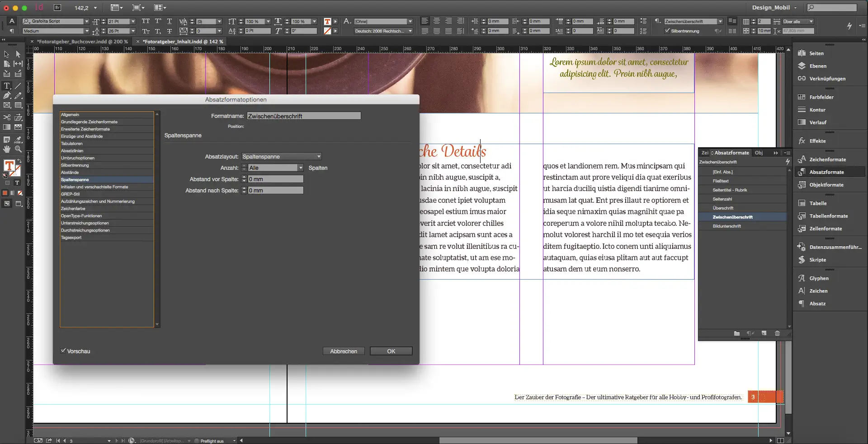Screen dimensions: 868x444
Task: Open the Glyphen panel
Action: coord(816,278)
